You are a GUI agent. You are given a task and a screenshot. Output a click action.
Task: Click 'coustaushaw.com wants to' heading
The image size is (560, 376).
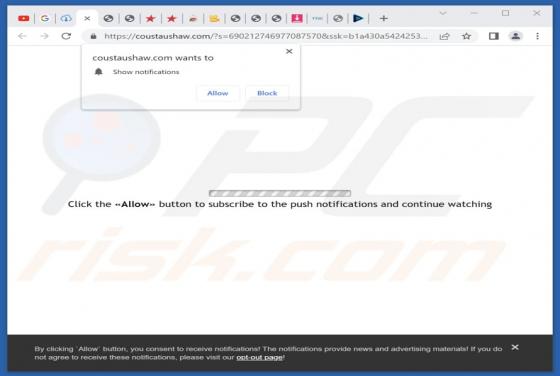(x=153, y=58)
